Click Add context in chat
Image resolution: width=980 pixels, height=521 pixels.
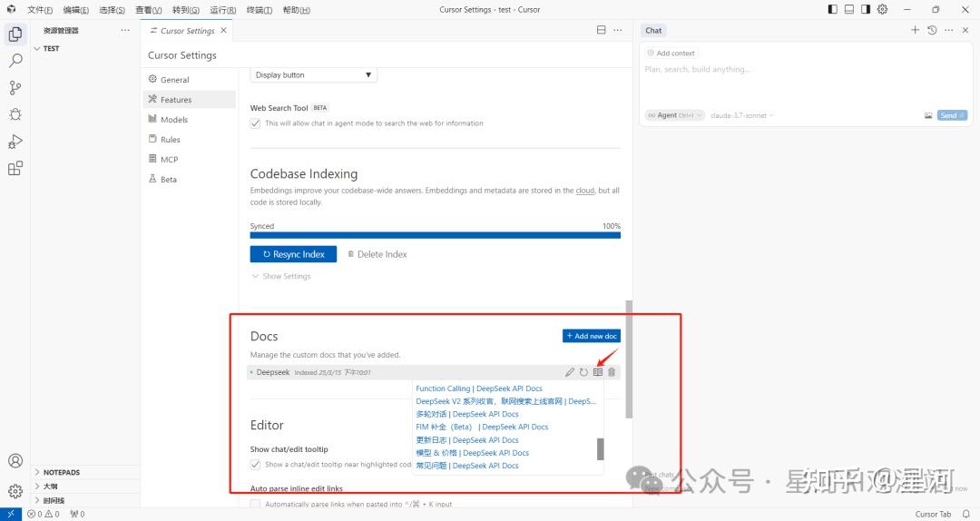point(671,54)
